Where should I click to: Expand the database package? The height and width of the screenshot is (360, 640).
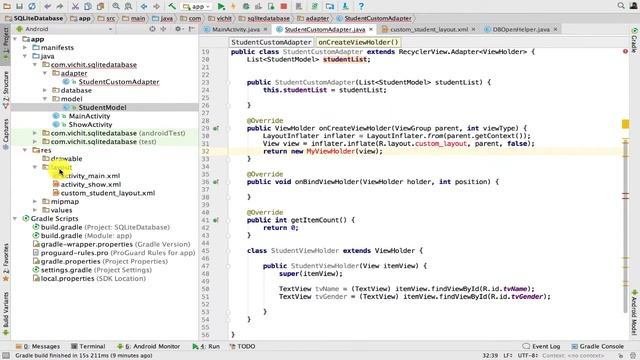[45, 90]
